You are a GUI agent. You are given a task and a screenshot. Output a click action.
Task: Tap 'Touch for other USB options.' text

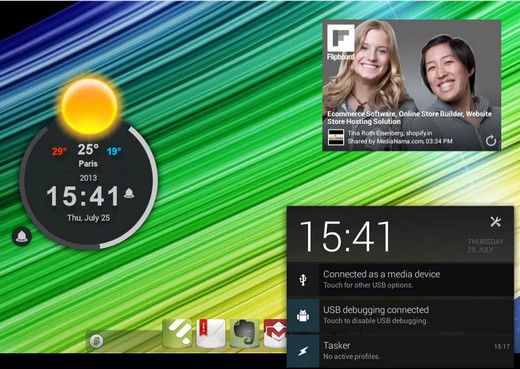(x=368, y=285)
